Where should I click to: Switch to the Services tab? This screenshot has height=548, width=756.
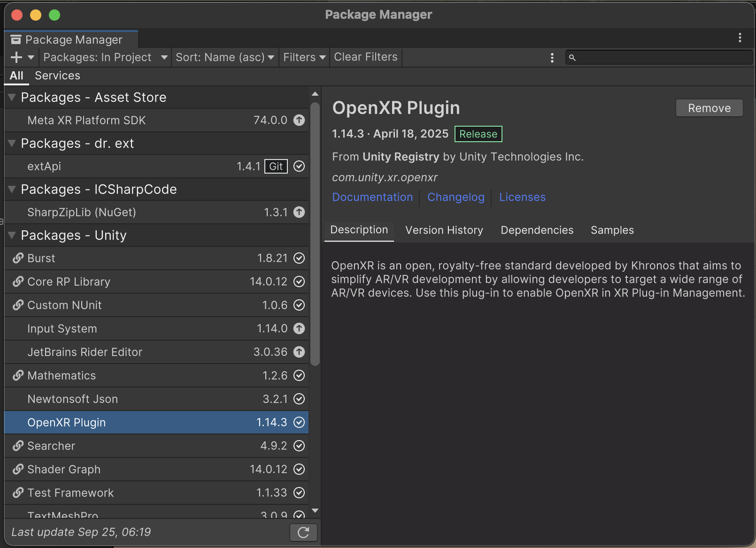pos(58,76)
